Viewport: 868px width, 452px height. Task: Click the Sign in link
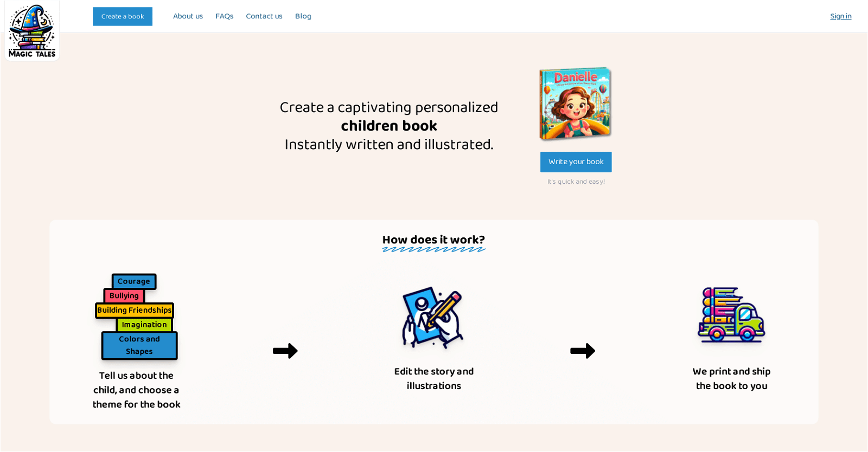(x=840, y=16)
